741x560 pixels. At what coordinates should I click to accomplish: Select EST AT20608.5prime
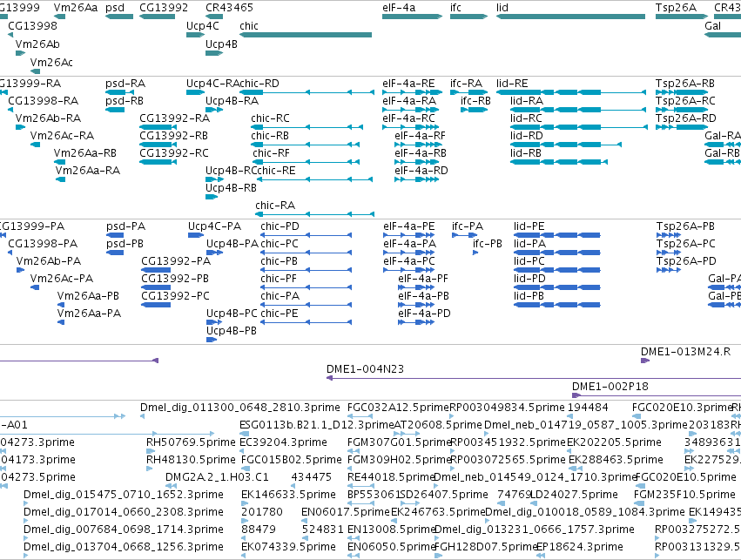pos(438,425)
